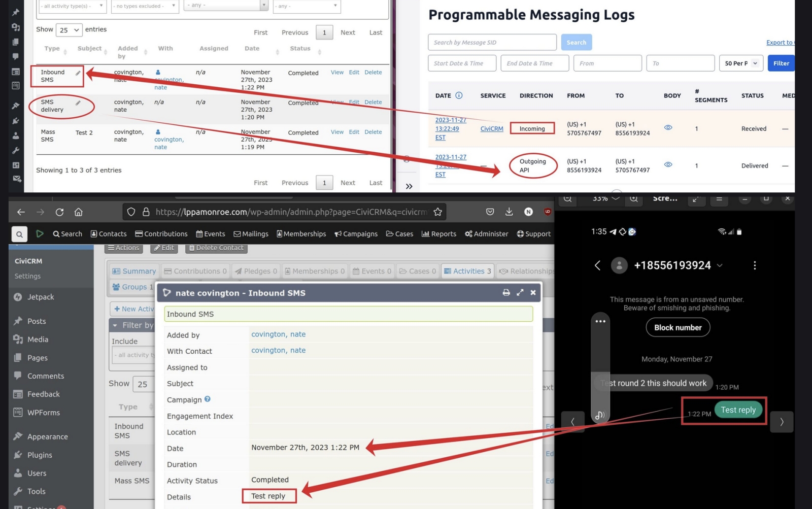Expand the phone number contact chevron
This screenshot has width=812, height=509.
click(x=720, y=265)
